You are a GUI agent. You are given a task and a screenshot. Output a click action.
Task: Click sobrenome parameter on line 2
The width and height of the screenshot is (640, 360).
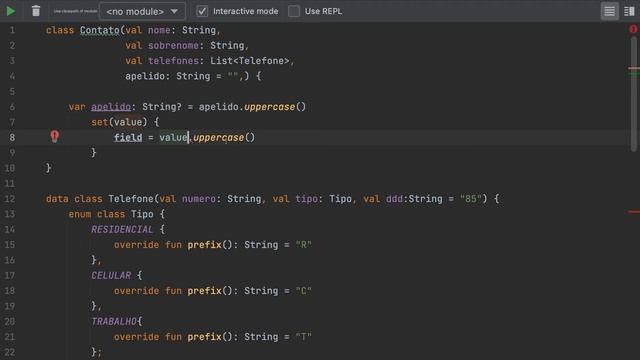click(173, 46)
